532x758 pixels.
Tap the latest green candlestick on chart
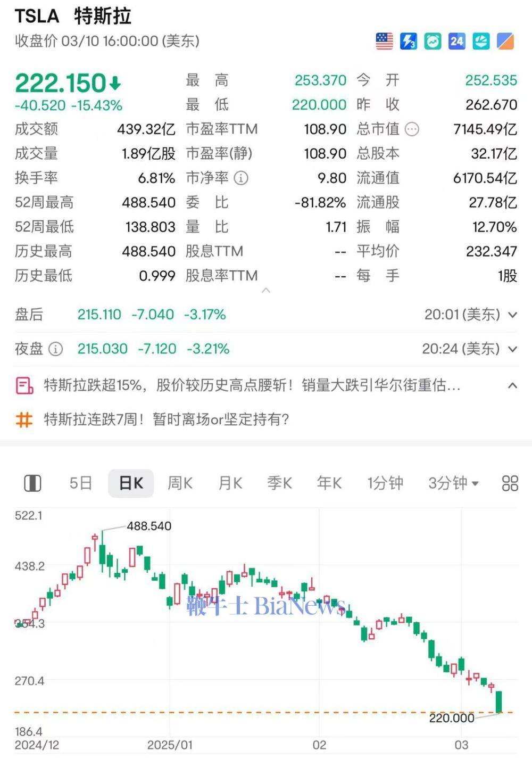[499, 702]
